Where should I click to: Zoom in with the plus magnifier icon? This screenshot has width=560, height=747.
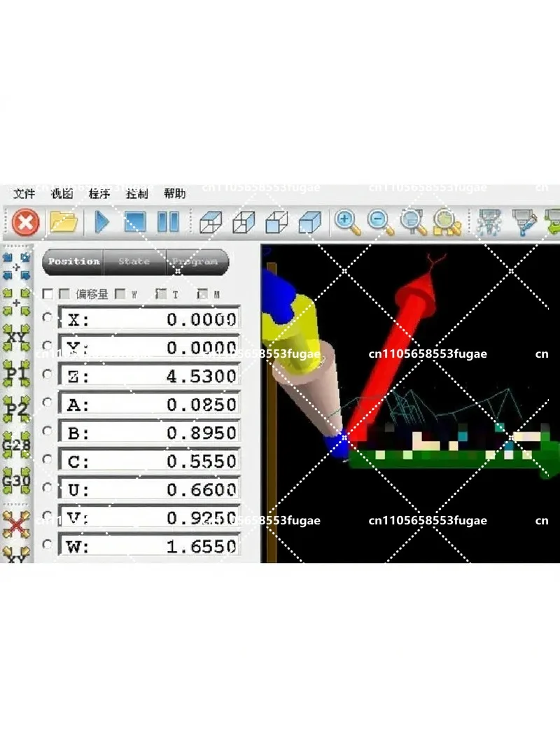coord(347,223)
